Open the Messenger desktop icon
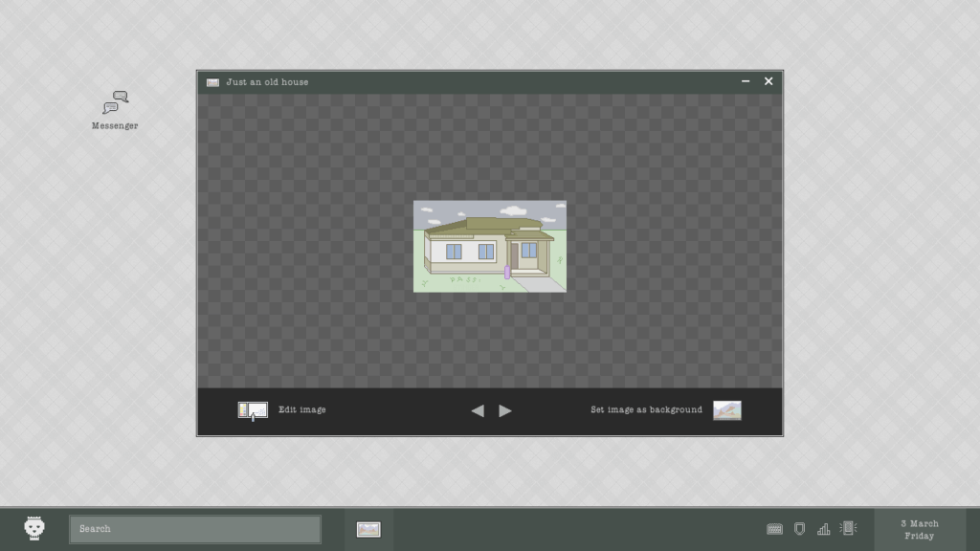The width and height of the screenshot is (980, 551). 115,110
